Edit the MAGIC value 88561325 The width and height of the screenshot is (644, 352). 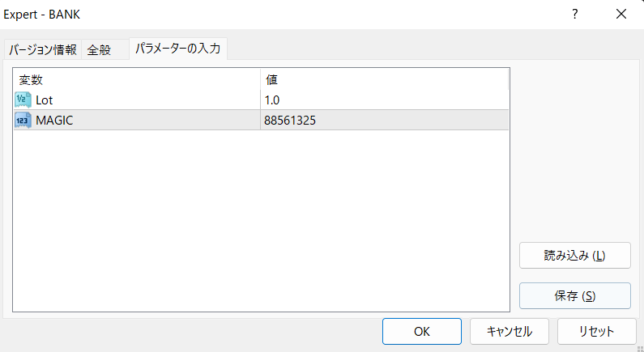(x=289, y=120)
